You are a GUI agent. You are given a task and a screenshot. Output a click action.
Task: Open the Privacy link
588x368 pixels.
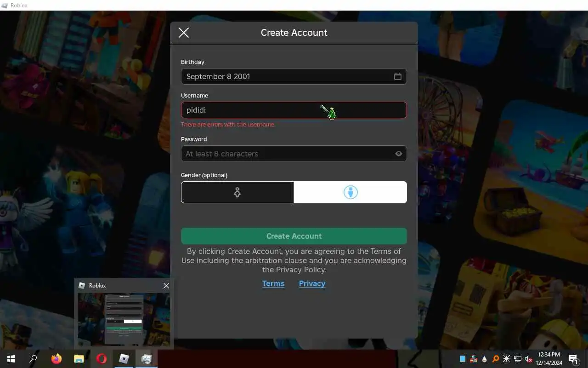point(312,283)
